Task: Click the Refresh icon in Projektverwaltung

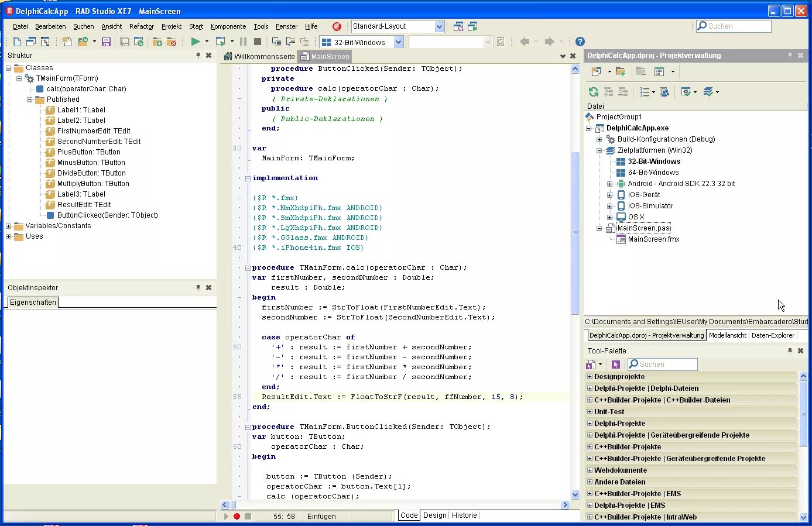Action: (x=594, y=92)
